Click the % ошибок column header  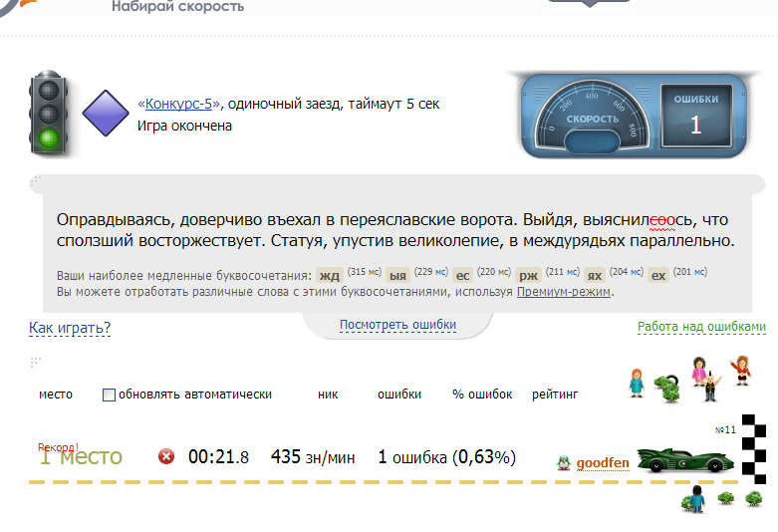point(482,395)
